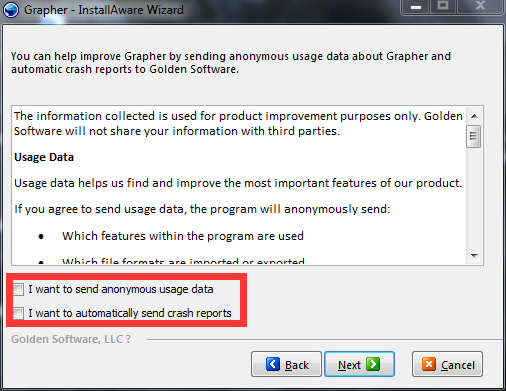
Task: Click the scroll down arrow of info box
Action: [474, 256]
